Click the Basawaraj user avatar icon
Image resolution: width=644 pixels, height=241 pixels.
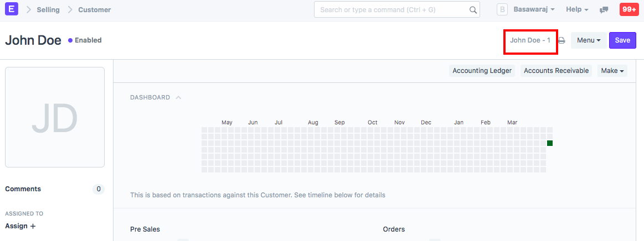[502, 9]
